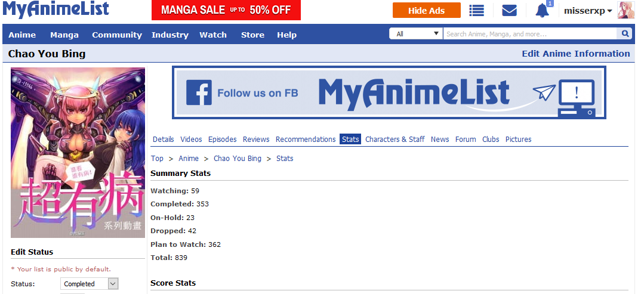Click the Chao You Bing cover image
The image size is (644, 294).
click(x=78, y=153)
